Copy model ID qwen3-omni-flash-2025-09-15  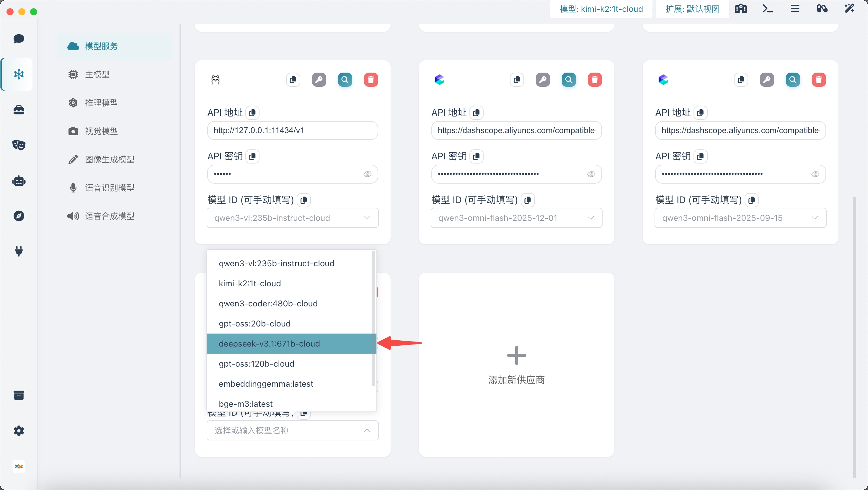click(751, 200)
